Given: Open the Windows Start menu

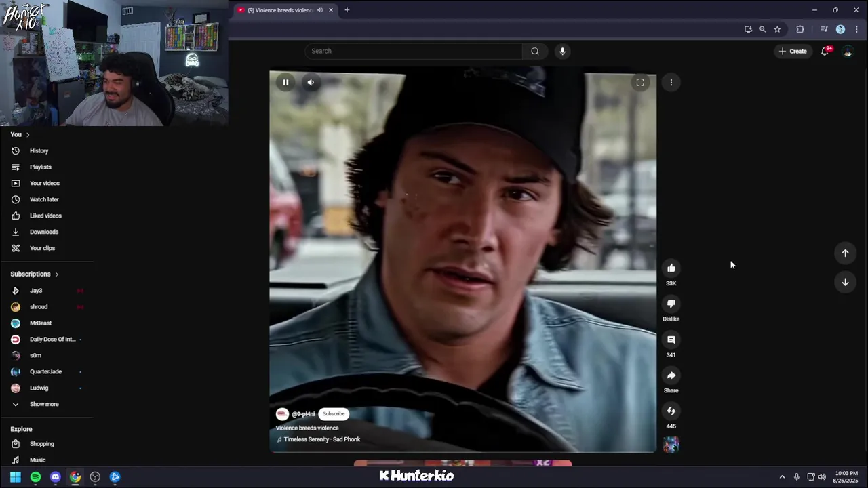Looking at the screenshot, I should click(x=16, y=477).
